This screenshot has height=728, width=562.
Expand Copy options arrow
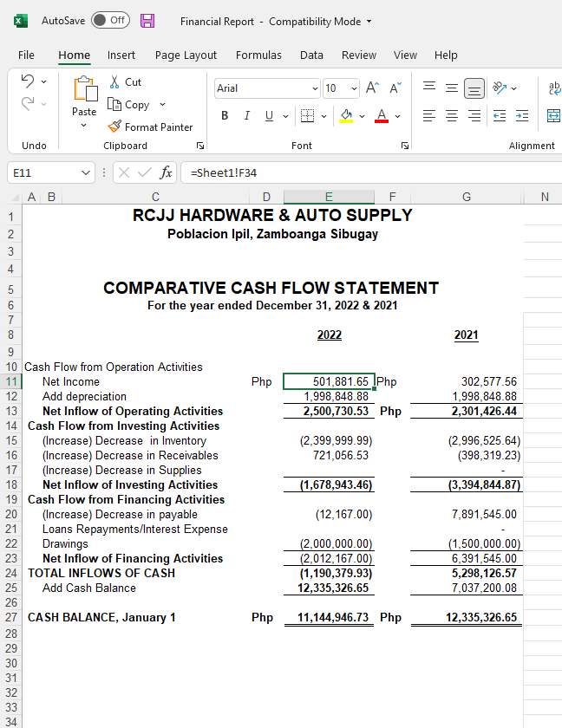(162, 105)
